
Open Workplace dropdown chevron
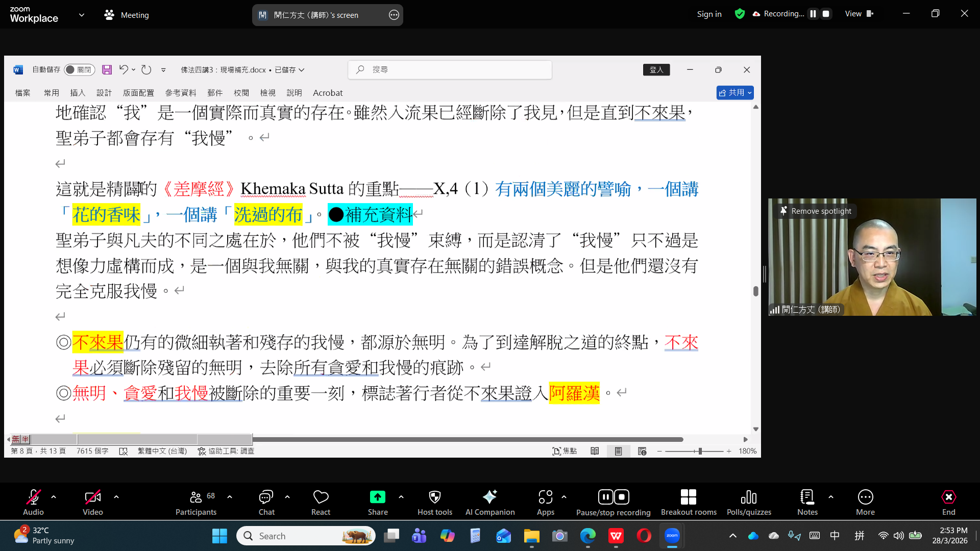tap(82, 15)
